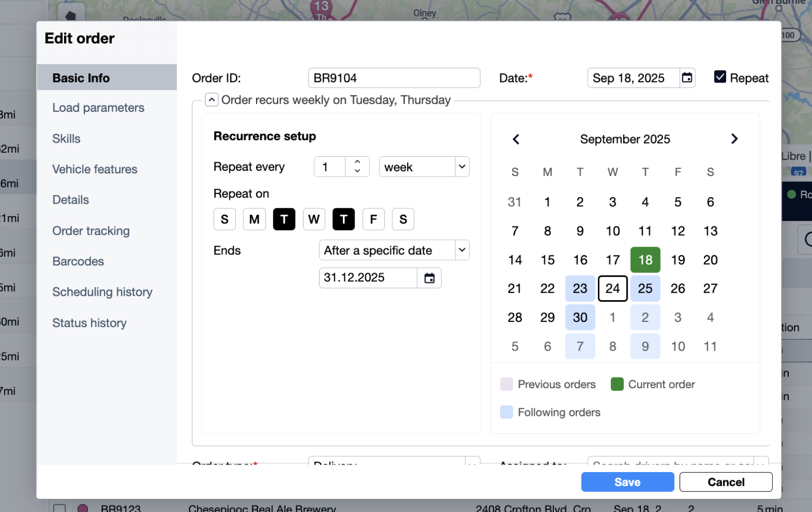Click the Cancel button

pos(726,482)
